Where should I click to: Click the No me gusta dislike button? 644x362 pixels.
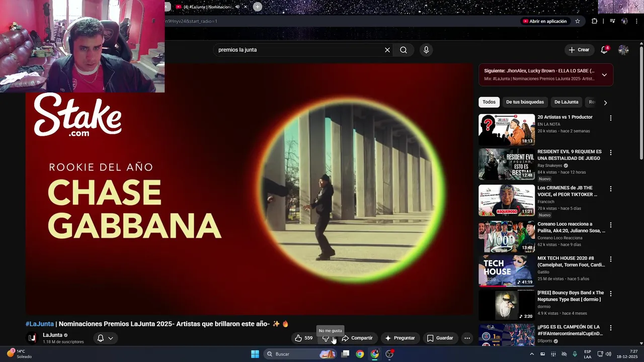[327, 338]
